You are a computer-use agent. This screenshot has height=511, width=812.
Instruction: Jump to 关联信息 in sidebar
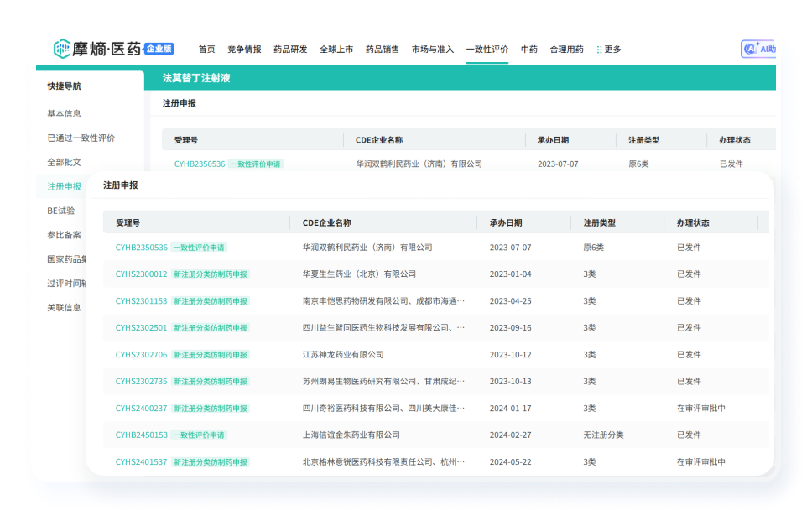coord(65,308)
